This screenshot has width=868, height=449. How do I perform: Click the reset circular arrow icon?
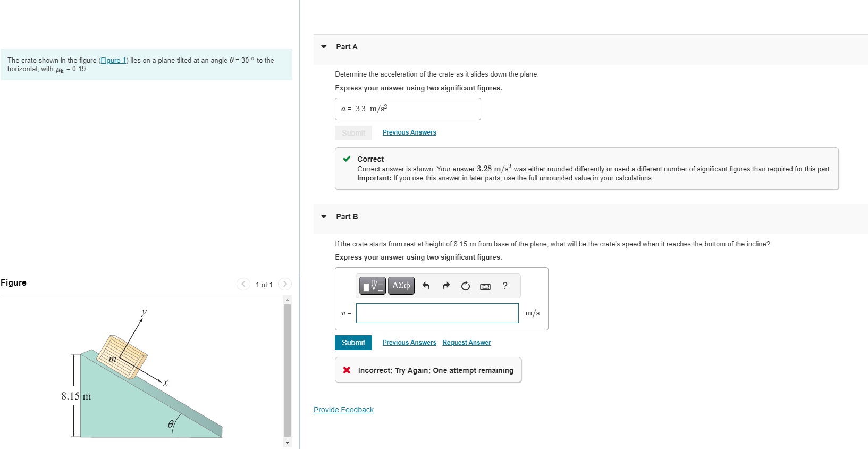466,286
